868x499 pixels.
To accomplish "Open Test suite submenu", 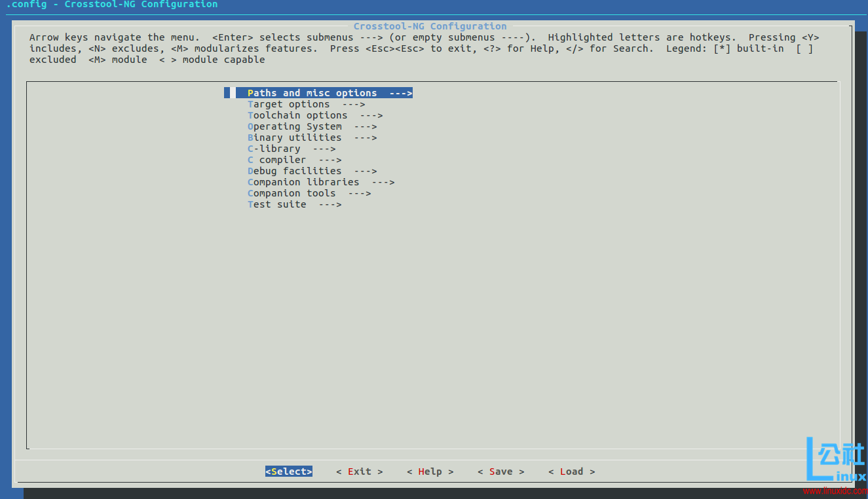I will (x=294, y=204).
